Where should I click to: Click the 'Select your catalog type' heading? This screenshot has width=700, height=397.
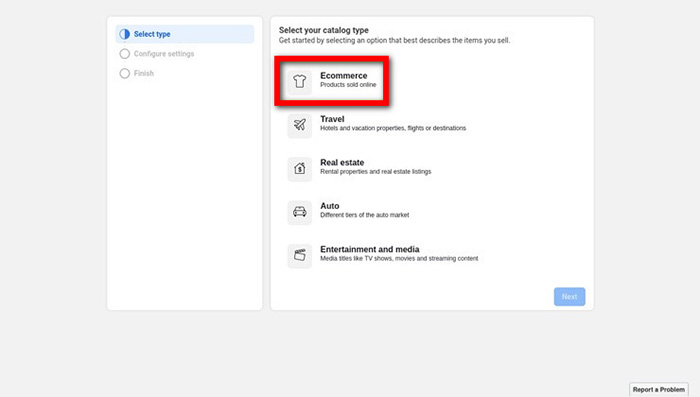tap(324, 30)
